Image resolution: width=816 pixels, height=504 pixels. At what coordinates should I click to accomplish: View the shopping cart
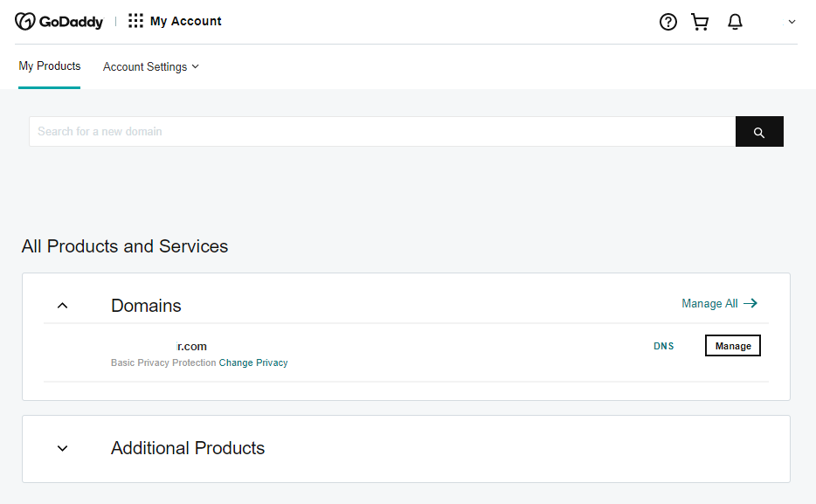click(x=700, y=22)
